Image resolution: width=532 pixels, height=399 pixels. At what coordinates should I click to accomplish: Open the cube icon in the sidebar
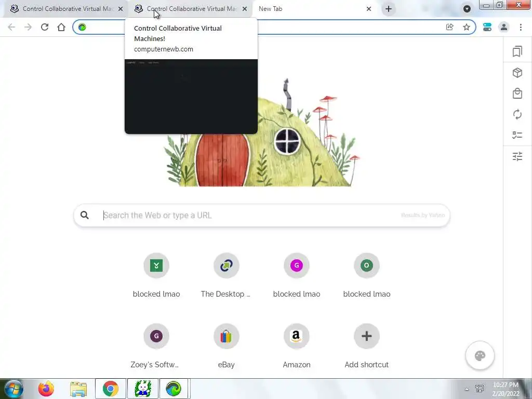[x=517, y=73]
